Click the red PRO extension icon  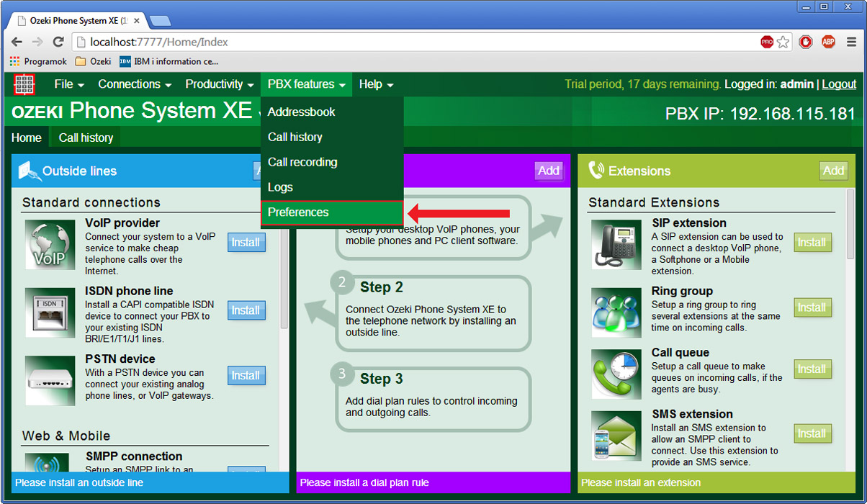coord(767,42)
